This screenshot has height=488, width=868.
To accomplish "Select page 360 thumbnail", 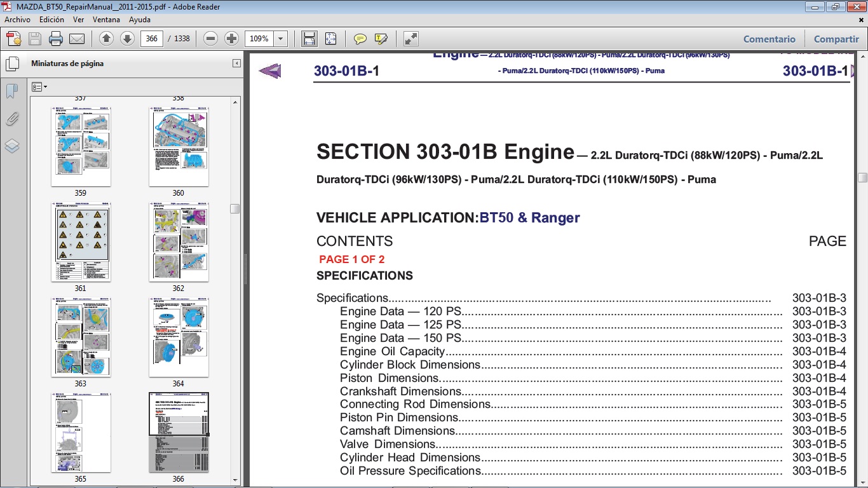I will (178, 146).
